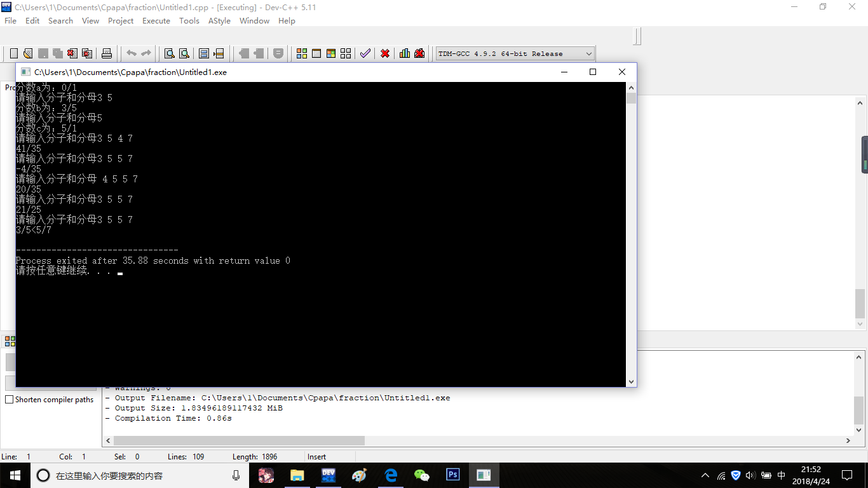
Task: Click the Windows Start button
Action: [x=15, y=475]
